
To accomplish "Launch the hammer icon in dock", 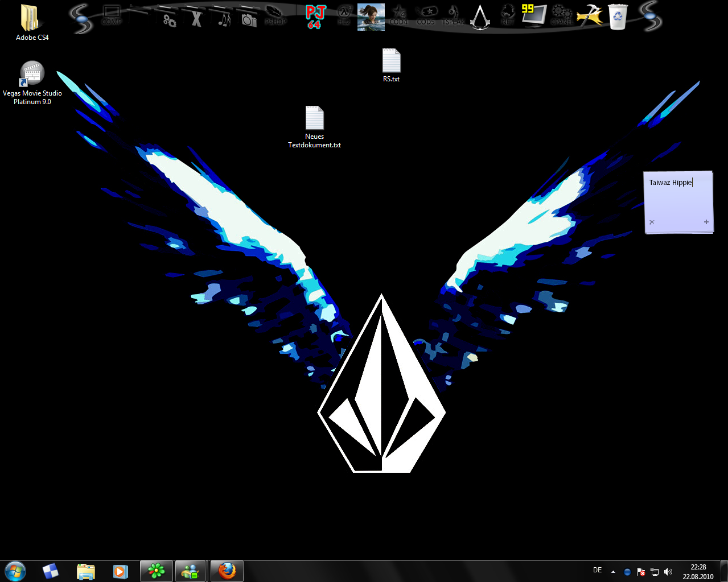I will (590, 16).
